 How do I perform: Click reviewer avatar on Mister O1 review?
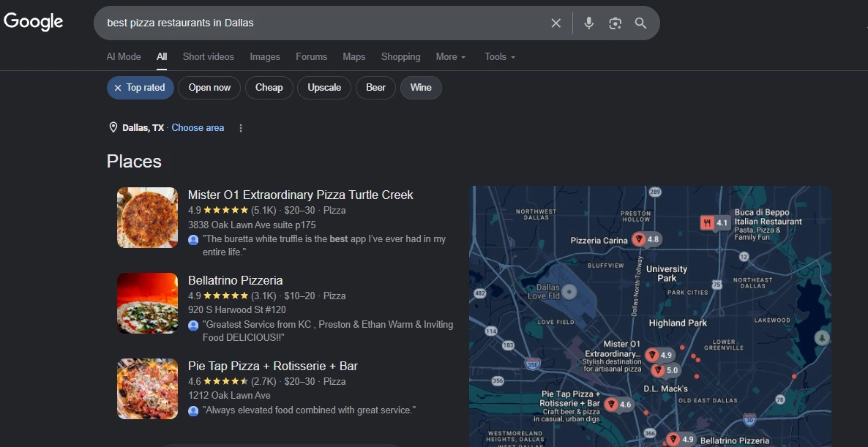[x=193, y=240]
